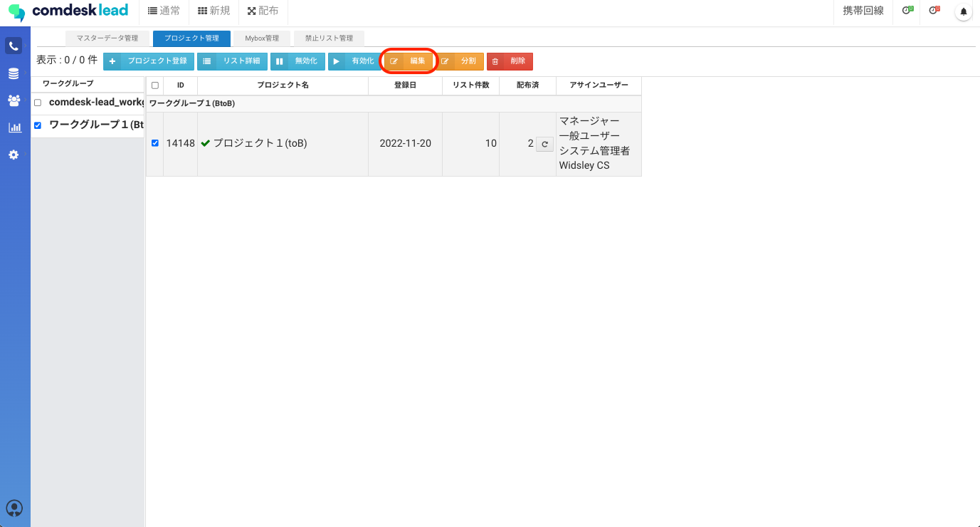Click the 携帯回線 item in top bar
The width and height of the screenshot is (980, 527).
click(x=863, y=11)
